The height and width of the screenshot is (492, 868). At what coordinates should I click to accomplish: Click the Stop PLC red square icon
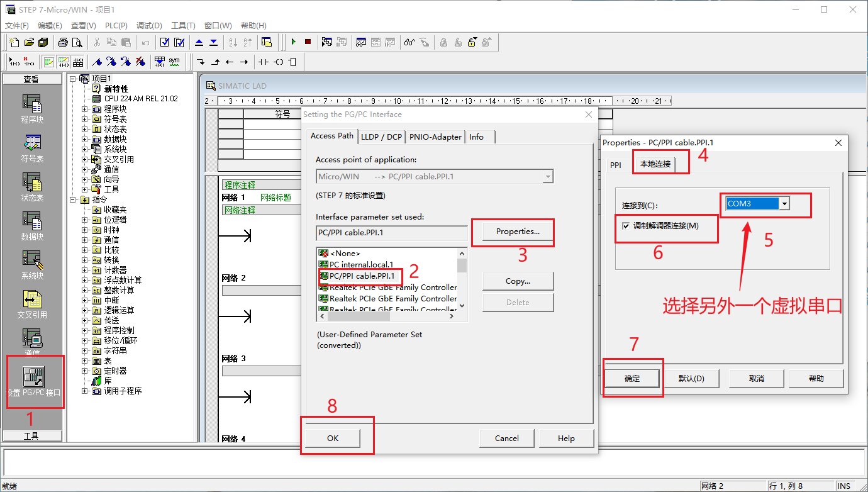pos(308,42)
